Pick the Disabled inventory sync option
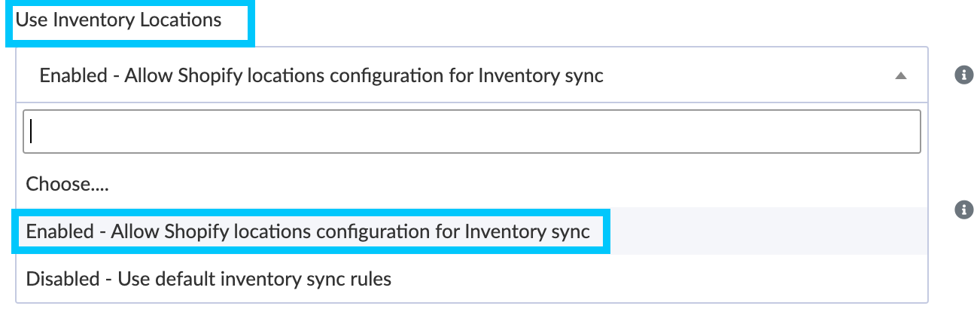Screen dimensions: 980x312 coord(209,279)
